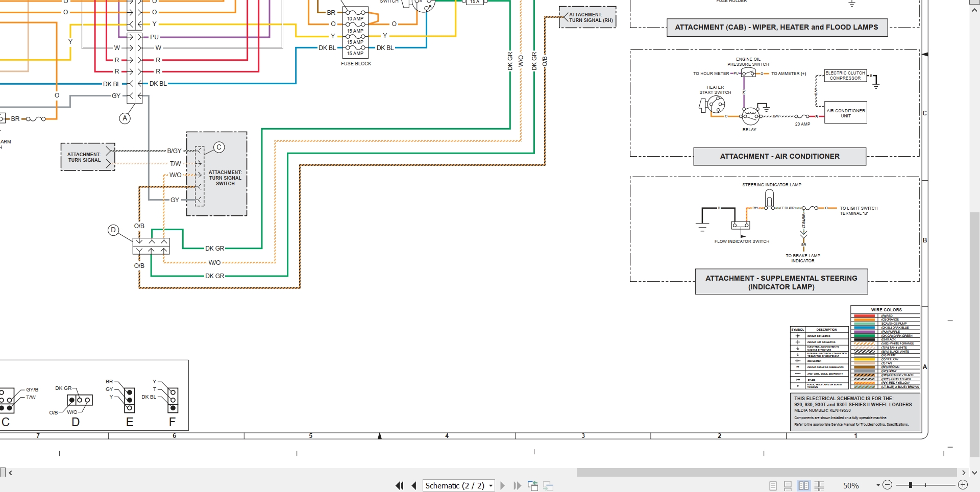
Task: Click the ATTACHMENT - SUPPLEMENTAL STEERING label
Action: pyautogui.click(x=781, y=282)
